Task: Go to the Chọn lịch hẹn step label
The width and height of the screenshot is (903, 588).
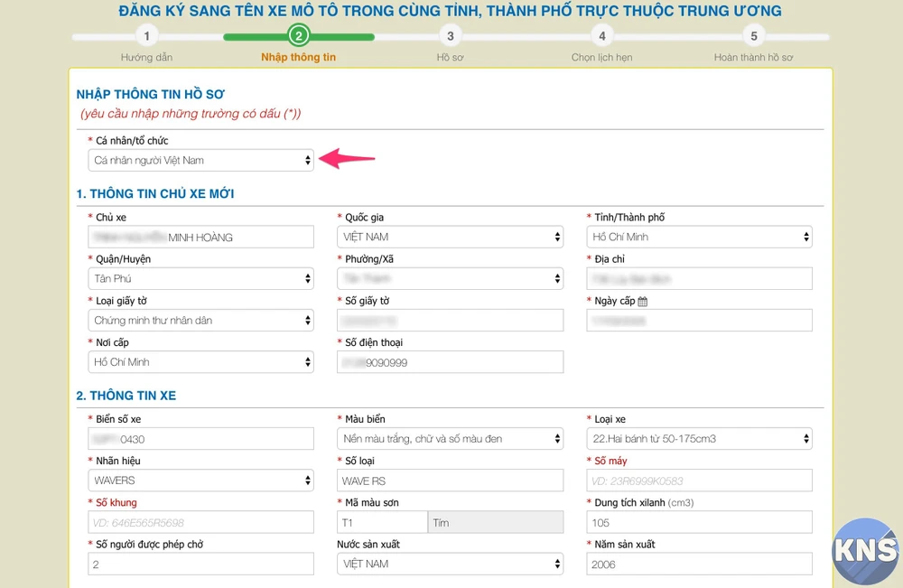Action: tap(601, 58)
